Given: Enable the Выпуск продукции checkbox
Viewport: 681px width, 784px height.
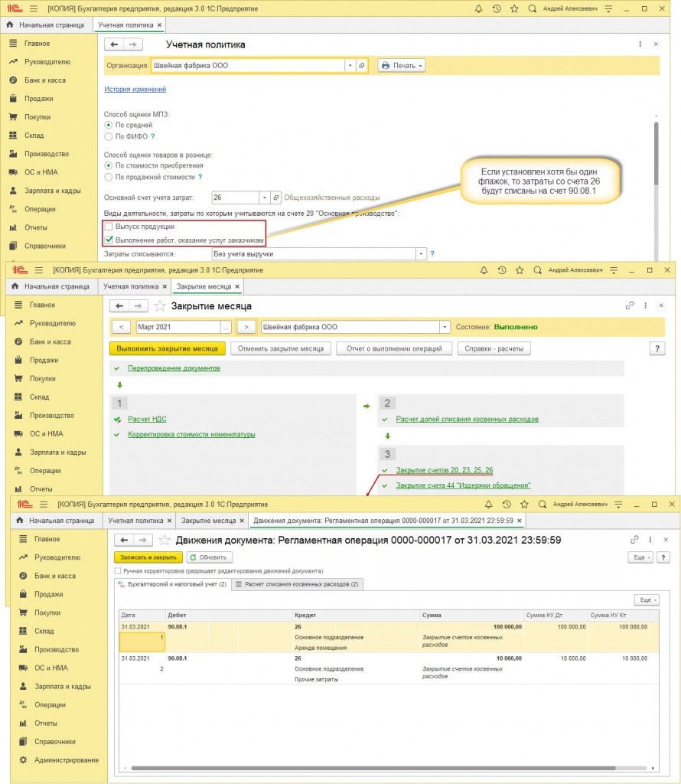Looking at the screenshot, I should tap(109, 227).
